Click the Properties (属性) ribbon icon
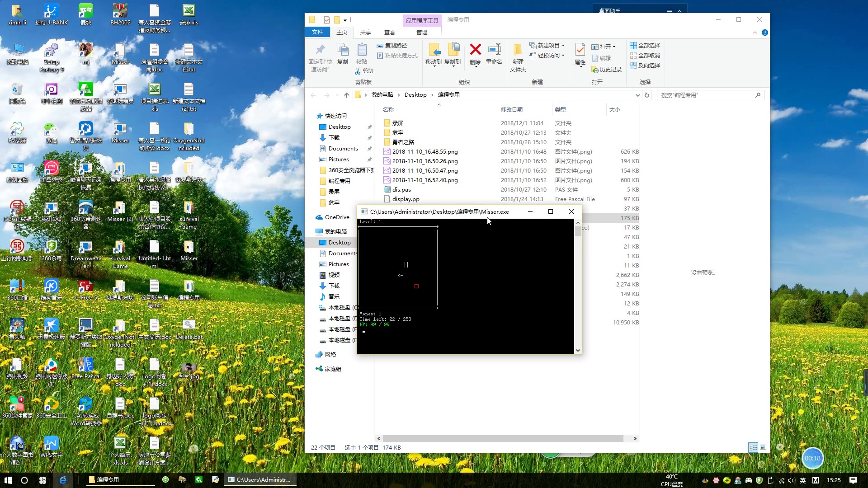Viewport: 868px width, 488px height. [580, 50]
